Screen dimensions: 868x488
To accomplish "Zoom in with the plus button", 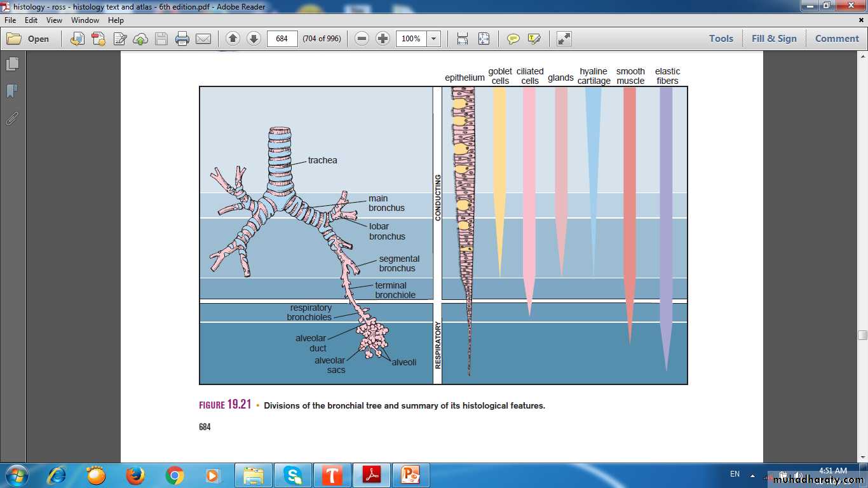I will click(x=383, y=39).
